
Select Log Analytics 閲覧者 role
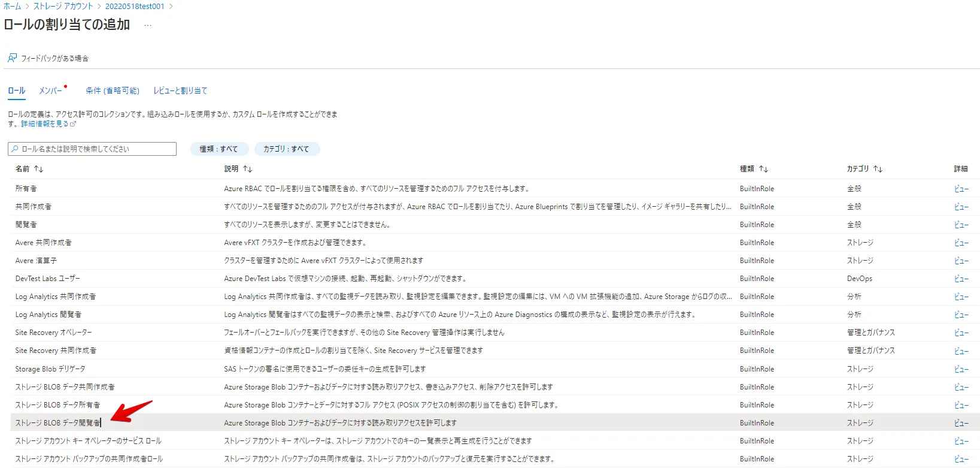point(495,314)
